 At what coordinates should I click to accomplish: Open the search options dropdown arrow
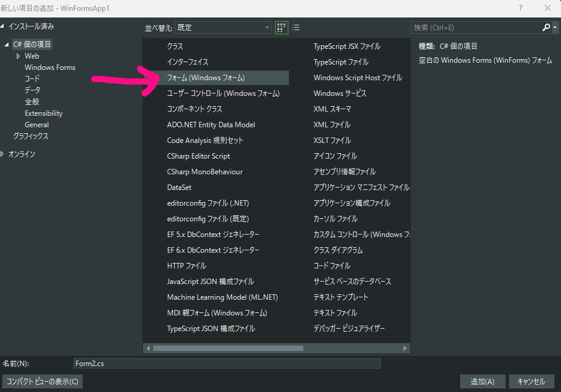pos(555,28)
